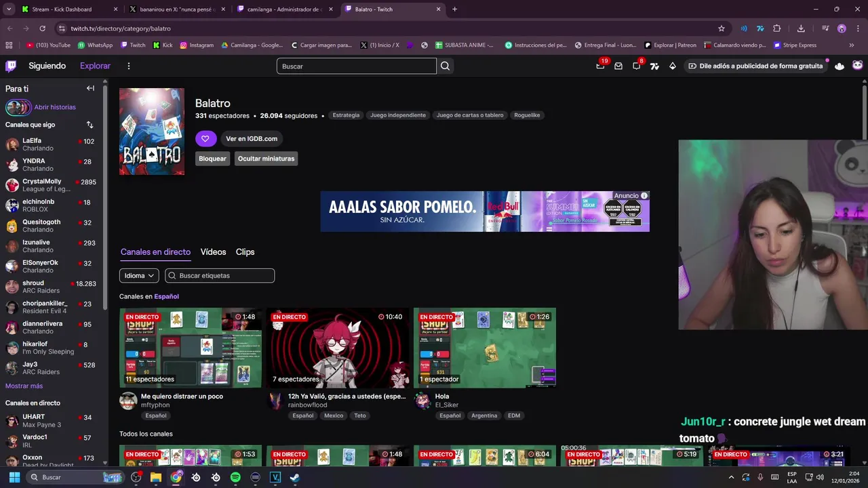Open the Explorar navigation item
Viewport: 868px width, 488px height.
click(95, 66)
